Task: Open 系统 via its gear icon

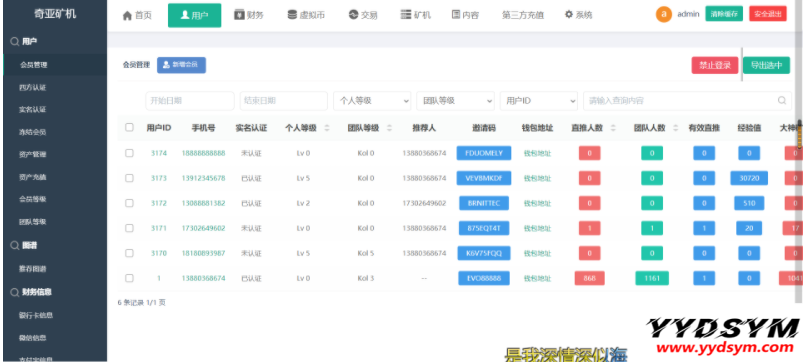Action: click(x=569, y=15)
